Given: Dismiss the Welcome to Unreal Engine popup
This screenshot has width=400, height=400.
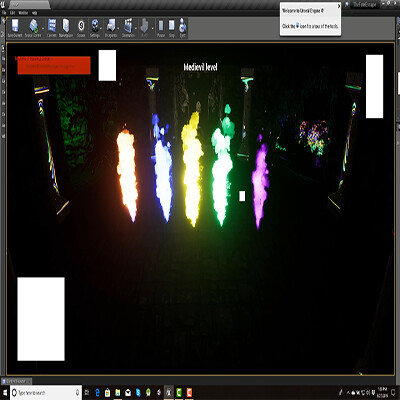Looking at the screenshot, I should pyautogui.click(x=339, y=6).
